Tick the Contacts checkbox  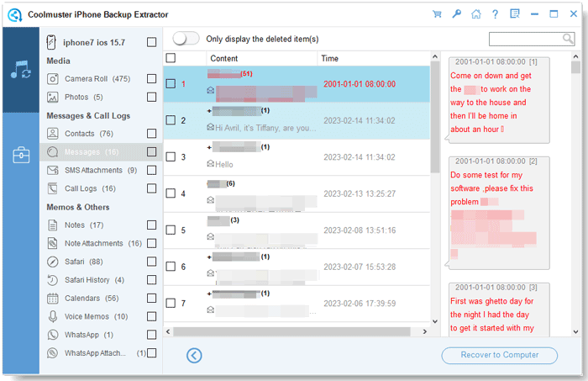click(x=151, y=134)
